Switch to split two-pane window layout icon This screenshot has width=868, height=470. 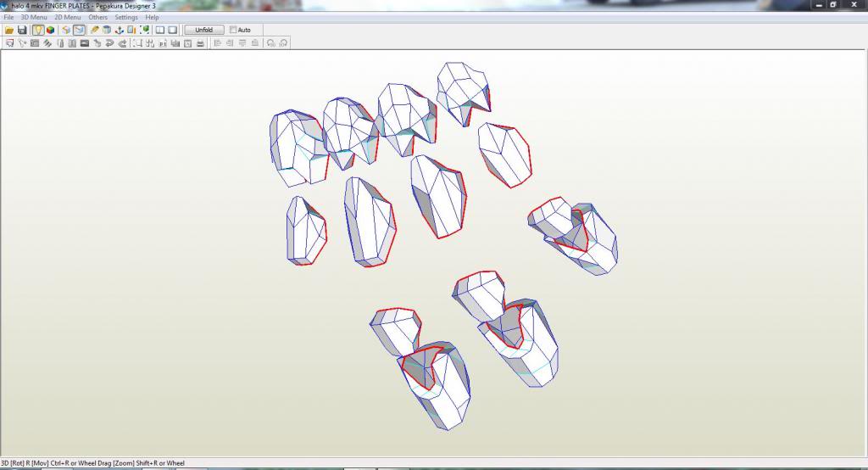tap(160, 30)
